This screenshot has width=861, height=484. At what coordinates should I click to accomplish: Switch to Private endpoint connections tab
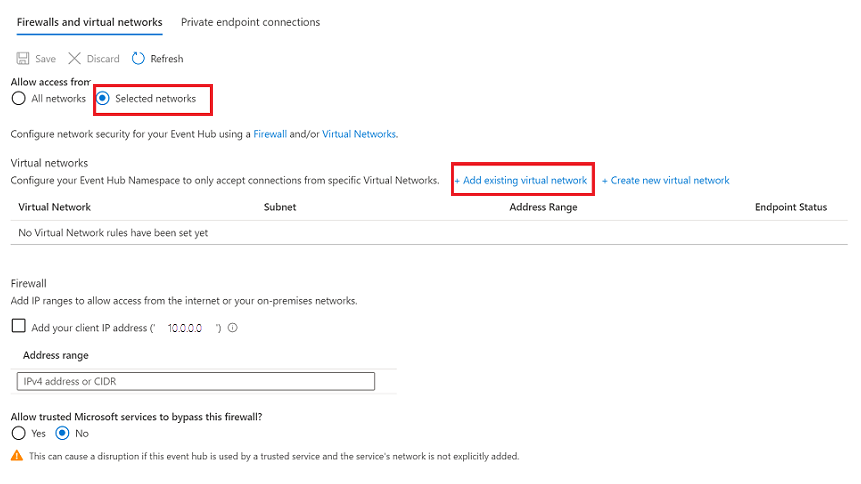coord(250,22)
